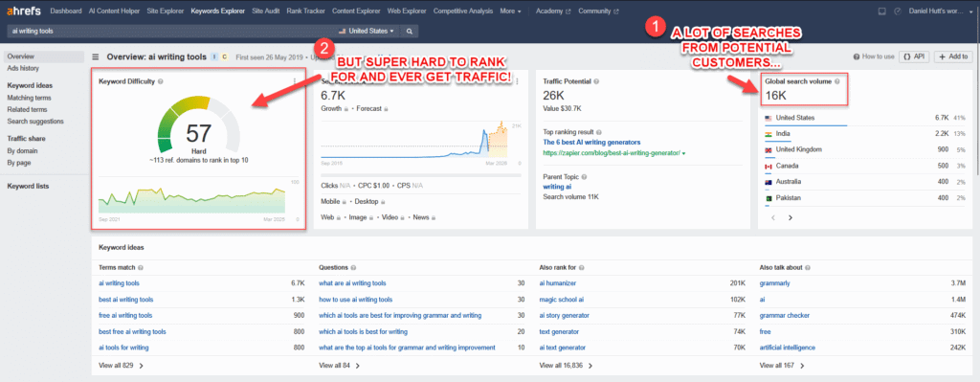
Task: Select Search suggestions in sidebar
Action: pos(35,122)
